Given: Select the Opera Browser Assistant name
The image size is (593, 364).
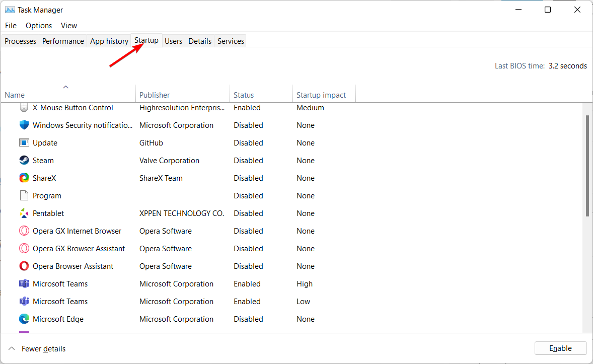Looking at the screenshot, I should (x=73, y=266).
